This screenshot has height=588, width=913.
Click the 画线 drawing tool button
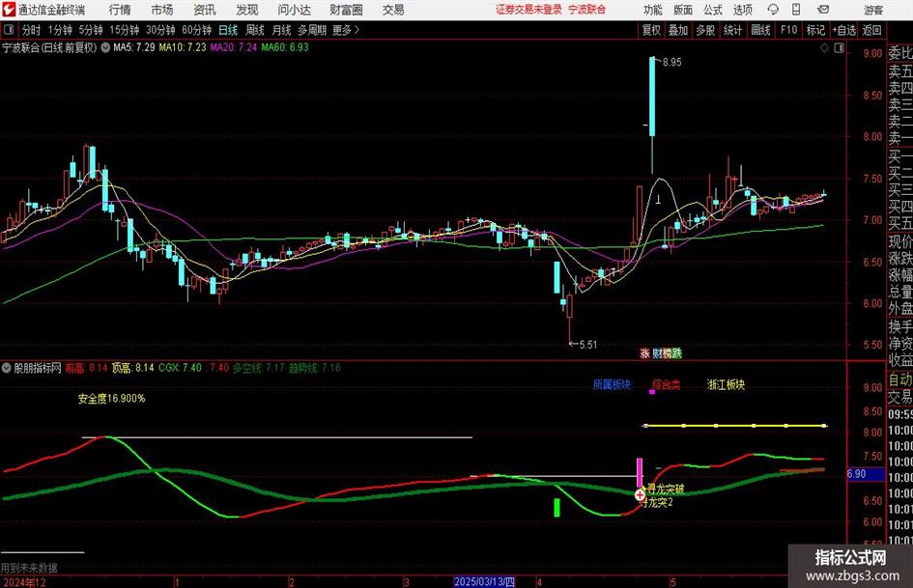[x=761, y=30]
